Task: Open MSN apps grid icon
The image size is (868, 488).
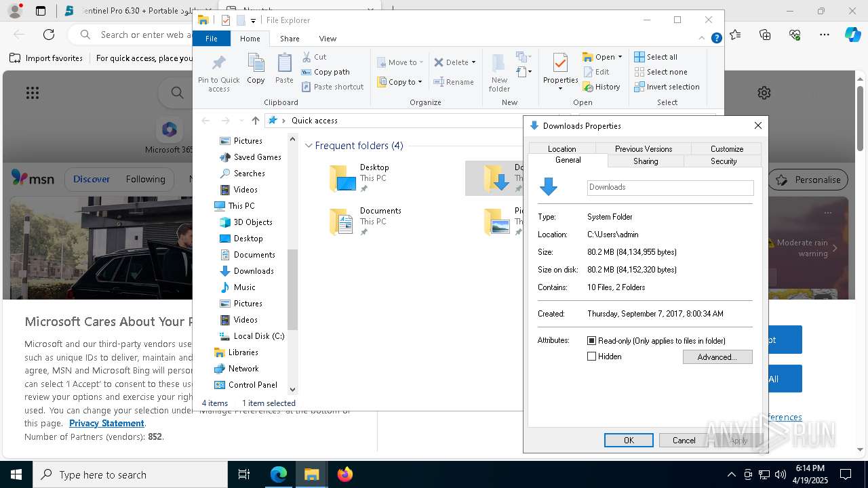Action: (32, 93)
